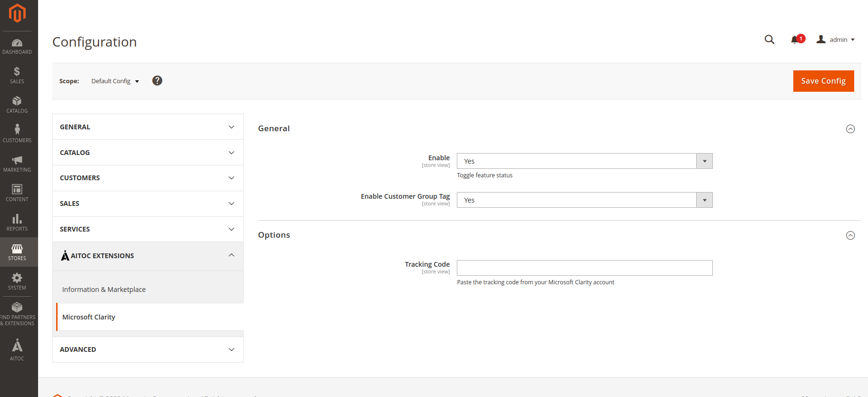
Task: Click the scope help question mark icon
Action: tap(157, 81)
